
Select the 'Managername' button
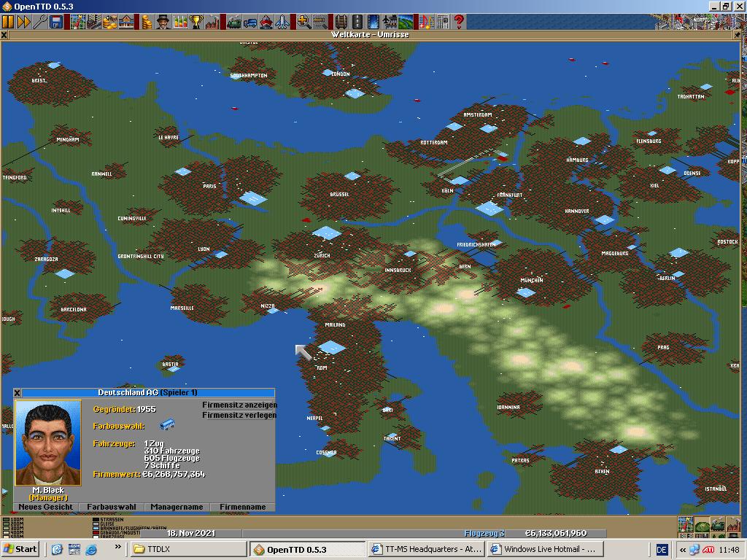tap(177, 507)
